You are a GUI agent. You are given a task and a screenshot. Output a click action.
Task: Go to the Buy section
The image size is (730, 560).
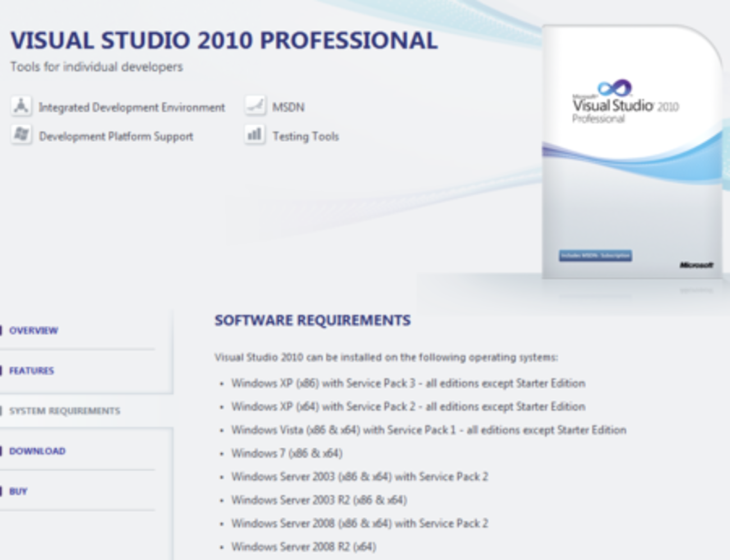(x=18, y=491)
